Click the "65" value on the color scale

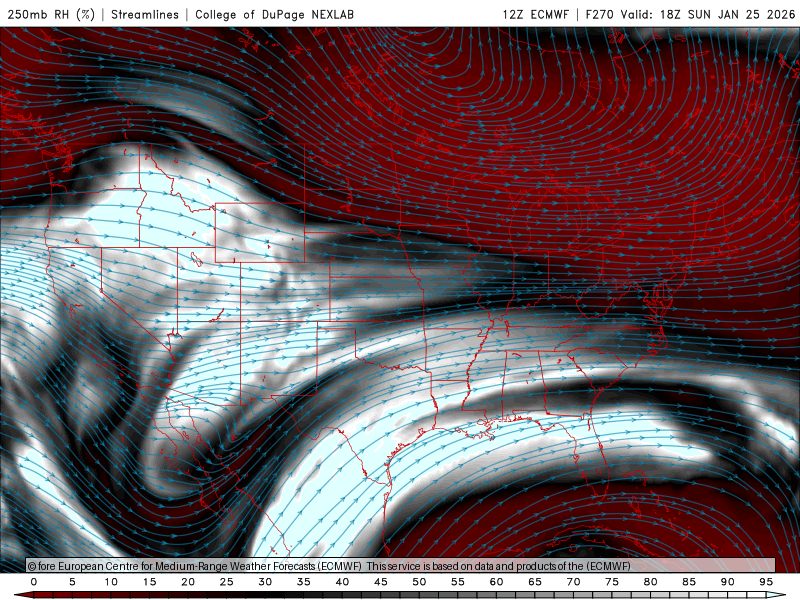tap(535, 582)
